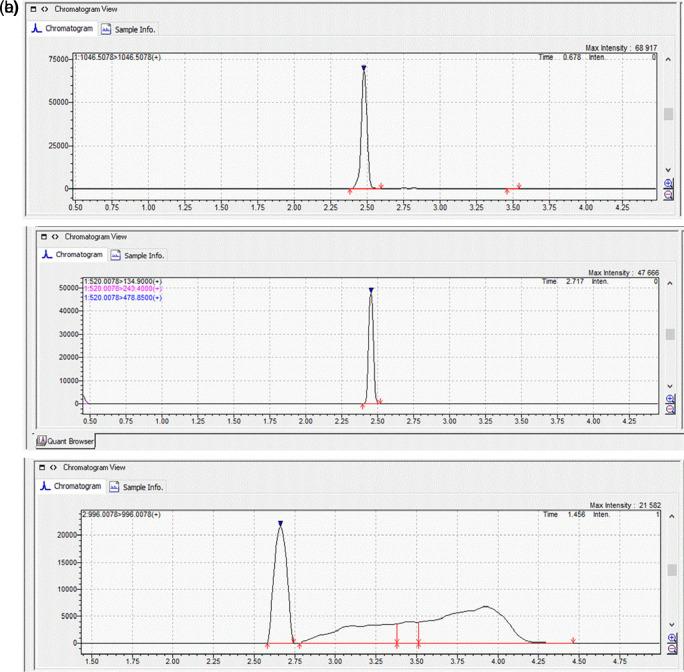Click the Chromatogram peak icon in middle panel tab
This screenshot has width=684, height=672.
(47, 254)
